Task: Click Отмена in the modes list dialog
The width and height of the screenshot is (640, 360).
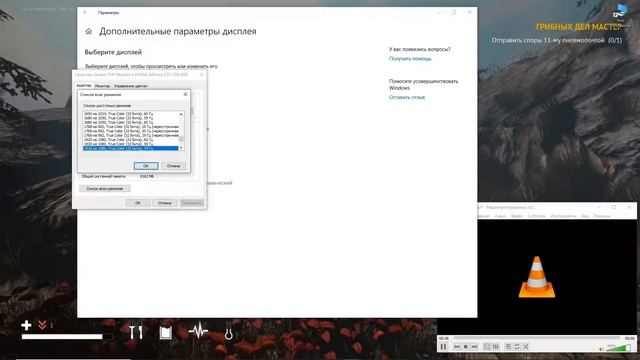Action: [x=173, y=166]
